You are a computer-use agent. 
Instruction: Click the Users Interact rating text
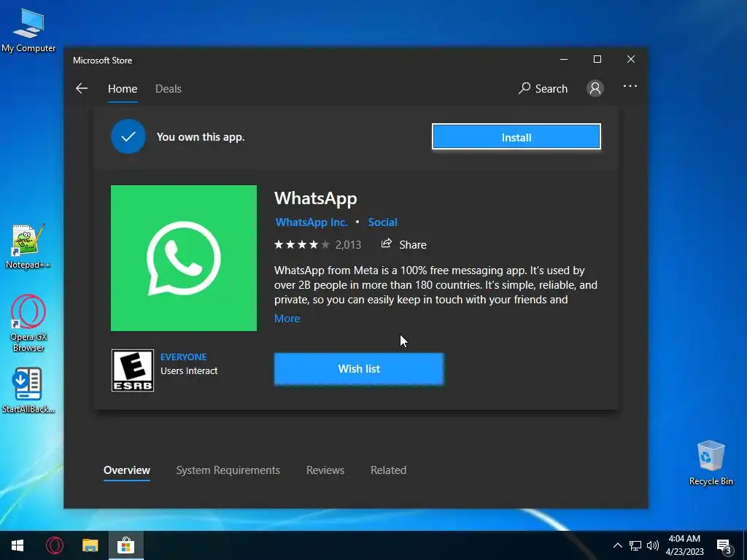point(189,371)
